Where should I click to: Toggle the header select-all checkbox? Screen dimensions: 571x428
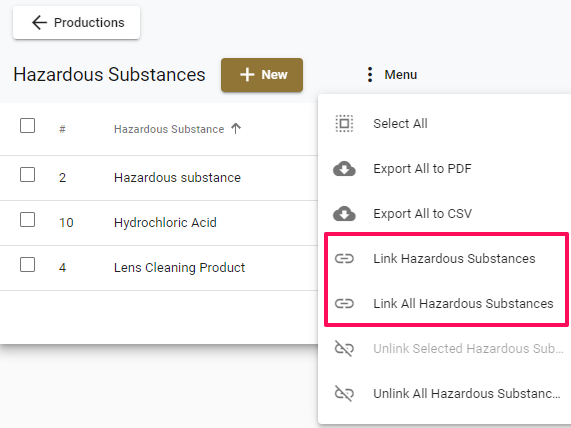coord(27,126)
